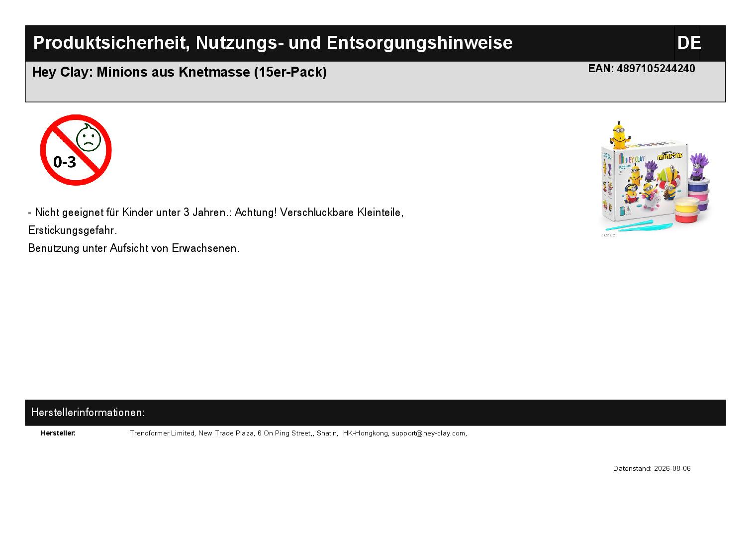Click the word 'Erstickungsgefahr.'
The image size is (756, 535).
(73, 230)
